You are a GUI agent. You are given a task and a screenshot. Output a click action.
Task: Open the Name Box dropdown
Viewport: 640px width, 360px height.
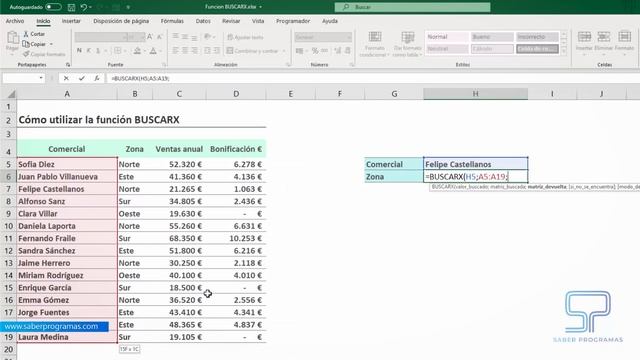click(x=41, y=78)
